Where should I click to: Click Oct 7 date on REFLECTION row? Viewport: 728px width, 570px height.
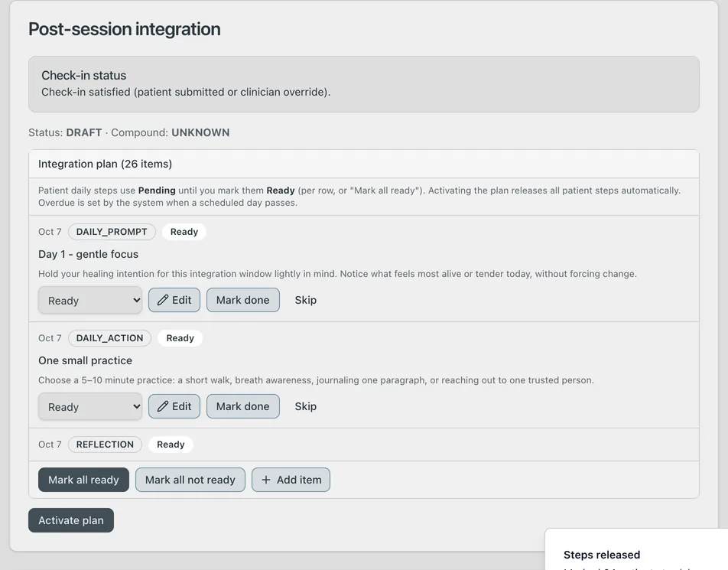[x=50, y=445]
